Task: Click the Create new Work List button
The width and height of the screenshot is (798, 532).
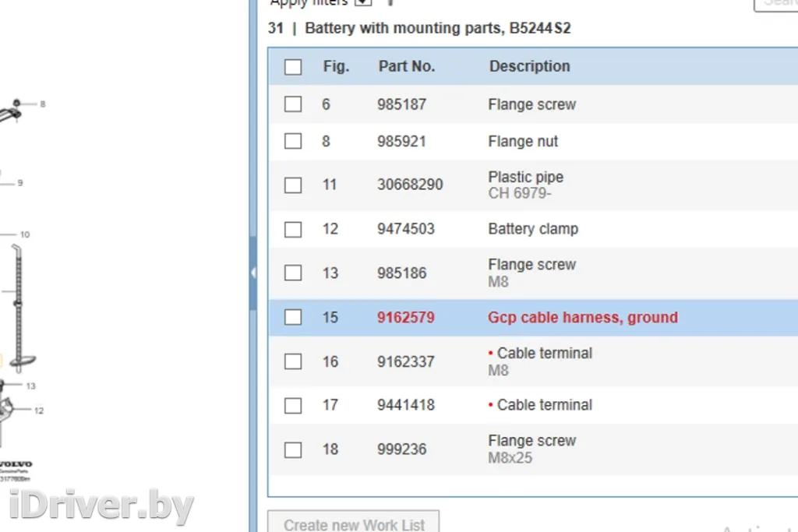Action: [x=353, y=523]
